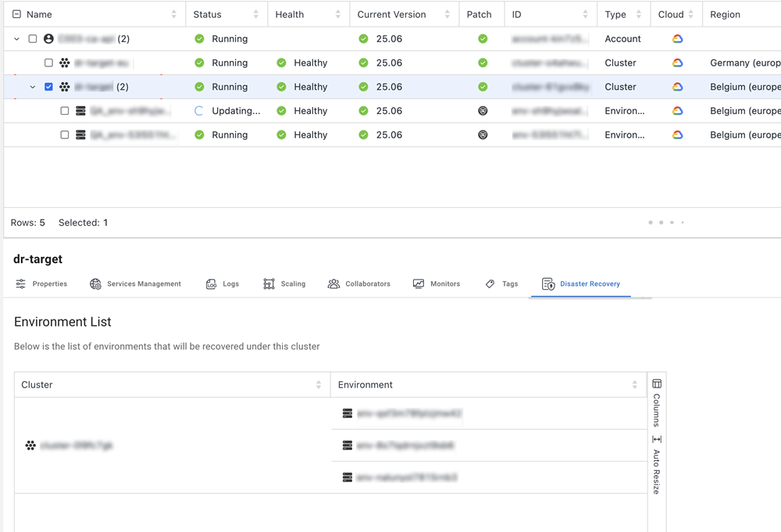
Task: Collapse the account row tree chevron
Action: 16,39
